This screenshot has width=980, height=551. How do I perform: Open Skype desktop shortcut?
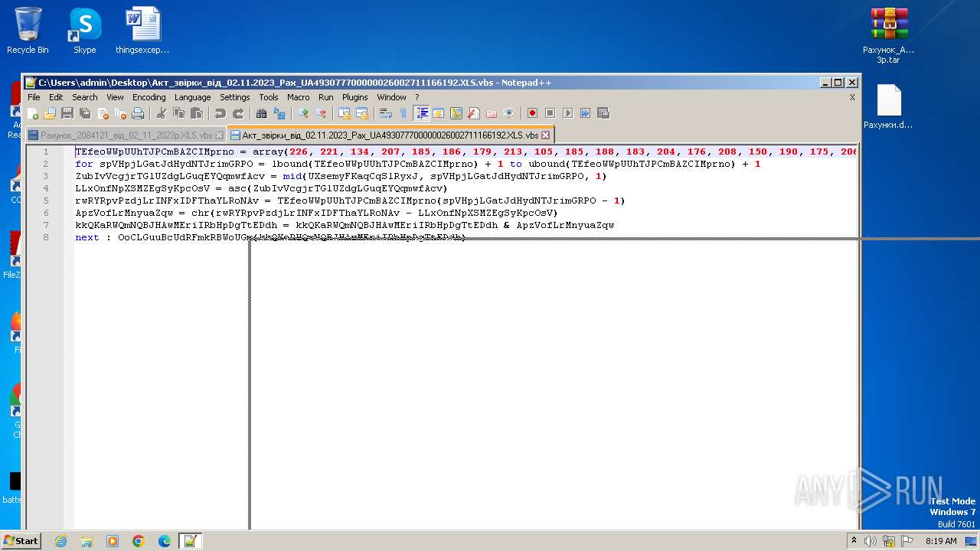coord(84,31)
